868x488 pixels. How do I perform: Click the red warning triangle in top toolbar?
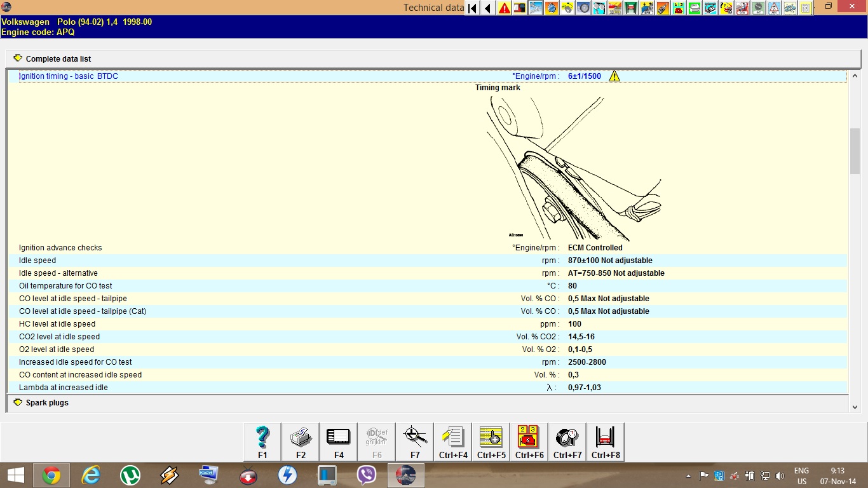click(505, 8)
